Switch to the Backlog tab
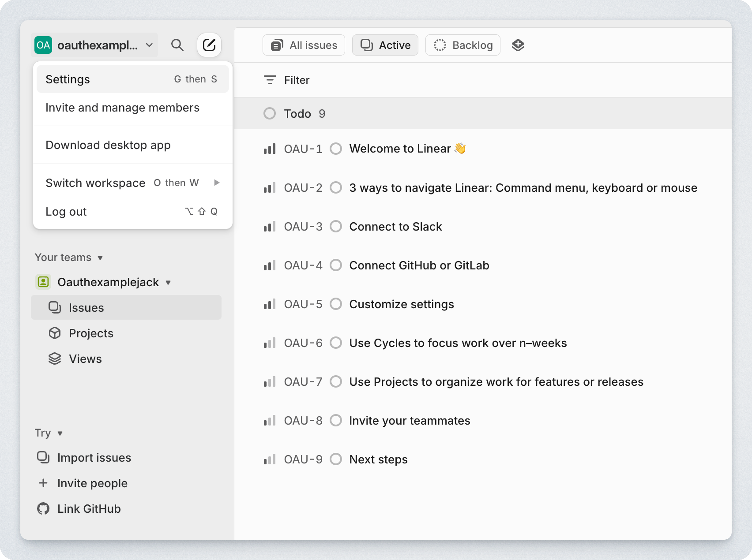The image size is (752, 560). [x=462, y=45]
